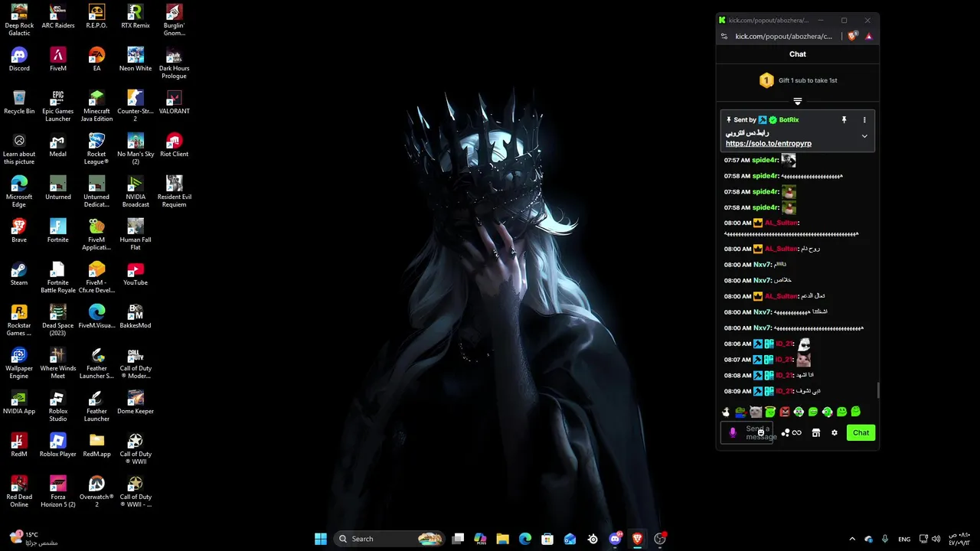Open File Explorer from taskbar

(502, 539)
